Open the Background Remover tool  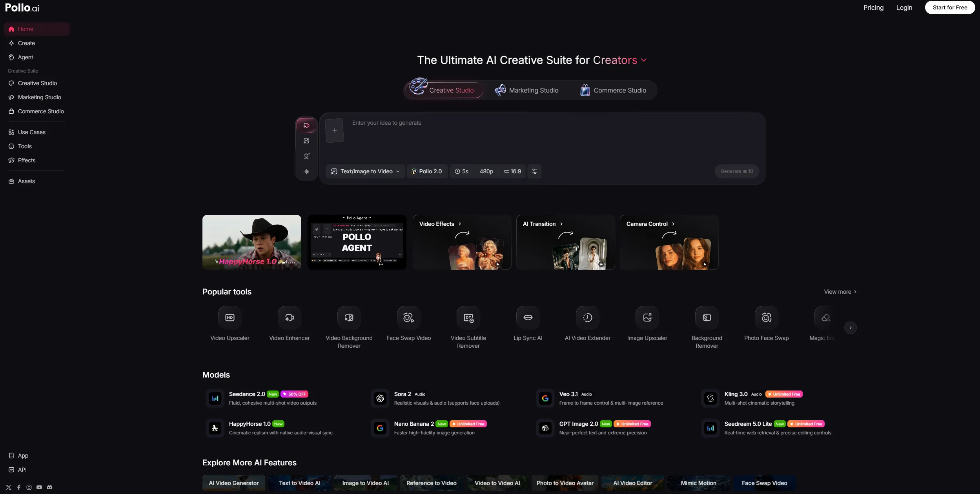707,328
